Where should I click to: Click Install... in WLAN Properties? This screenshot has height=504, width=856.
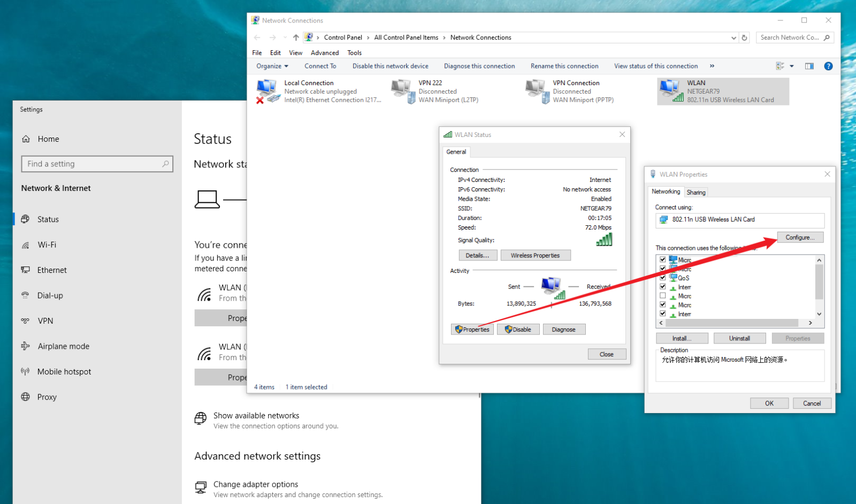click(682, 338)
